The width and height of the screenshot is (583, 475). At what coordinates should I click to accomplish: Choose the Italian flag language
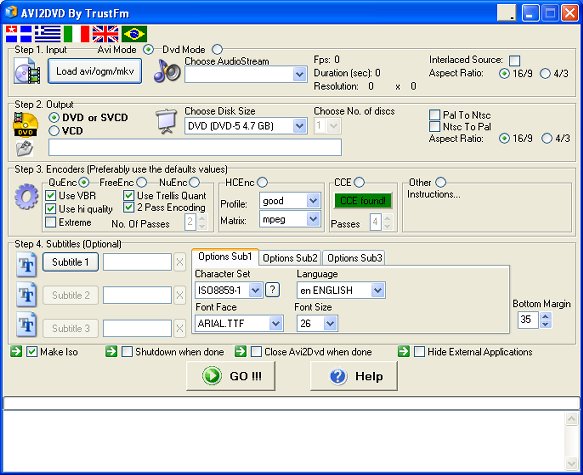tap(76, 34)
